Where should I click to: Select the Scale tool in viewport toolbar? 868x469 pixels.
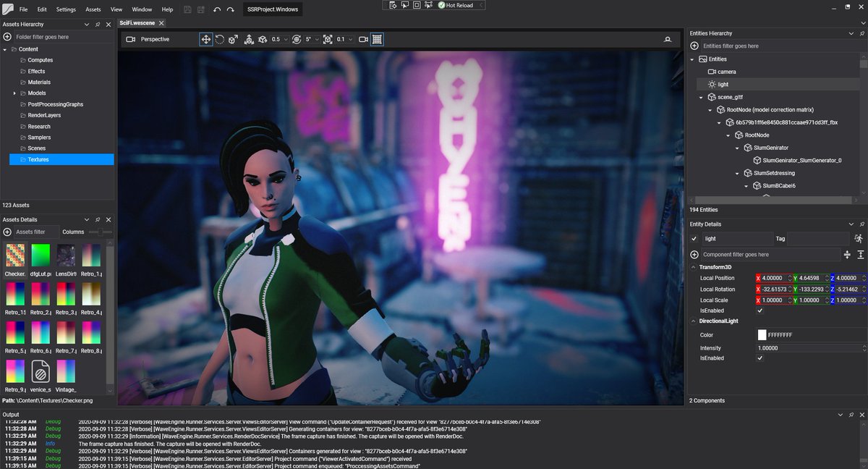pyautogui.click(x=234, y=40)
